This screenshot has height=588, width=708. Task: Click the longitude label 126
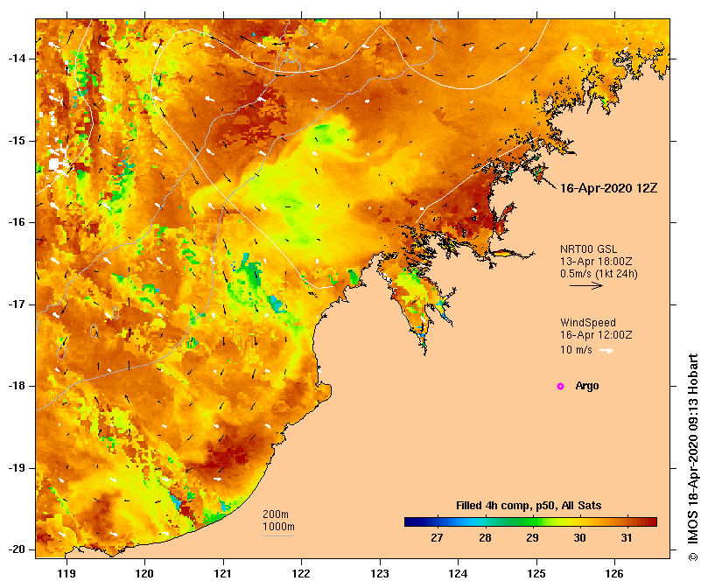pos(614,573)
